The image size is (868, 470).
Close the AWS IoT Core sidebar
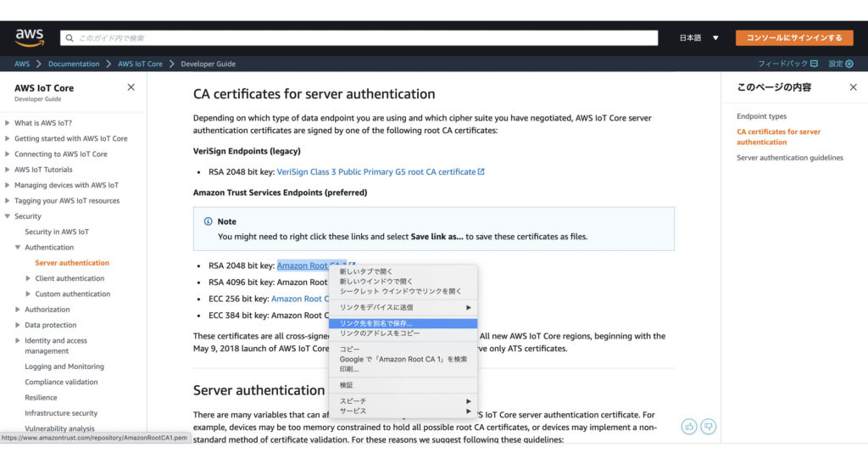131,87
